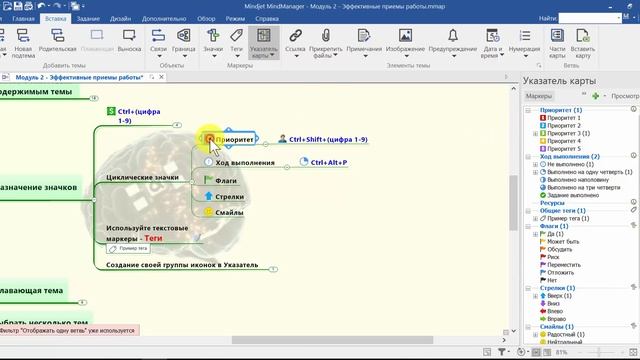Select the Может быть flag marker
Screen dimensions: 640x360
559,242
